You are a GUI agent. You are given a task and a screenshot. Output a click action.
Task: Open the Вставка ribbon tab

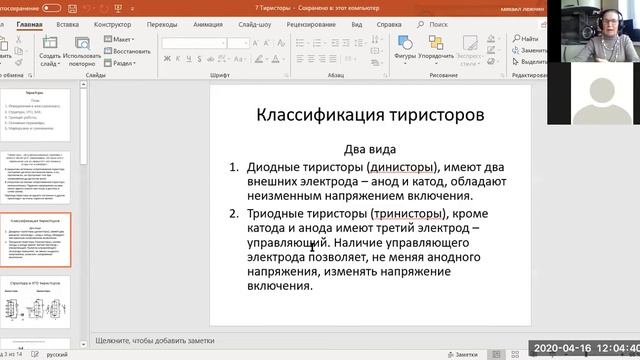(68, 24)
